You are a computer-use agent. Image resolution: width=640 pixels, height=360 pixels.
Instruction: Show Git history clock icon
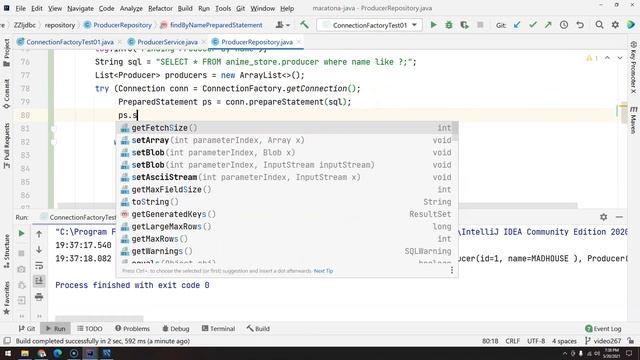point(564,25)
